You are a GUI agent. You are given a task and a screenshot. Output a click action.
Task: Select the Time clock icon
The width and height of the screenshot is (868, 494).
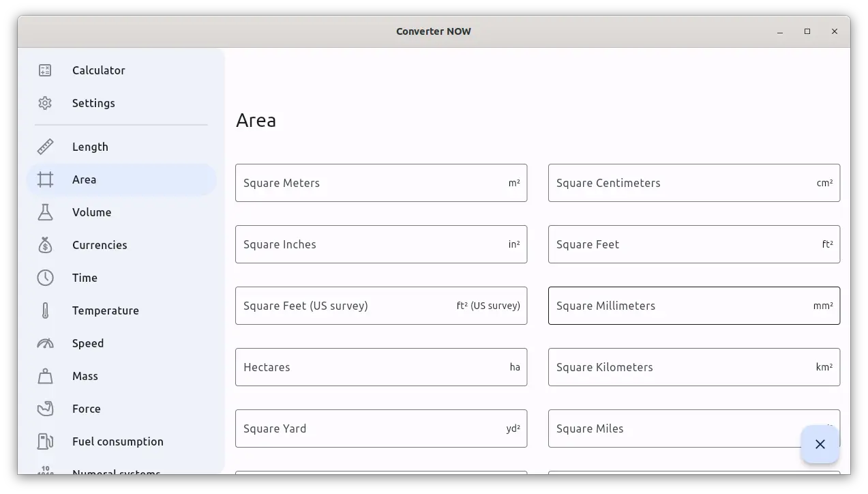click(45, 278)
